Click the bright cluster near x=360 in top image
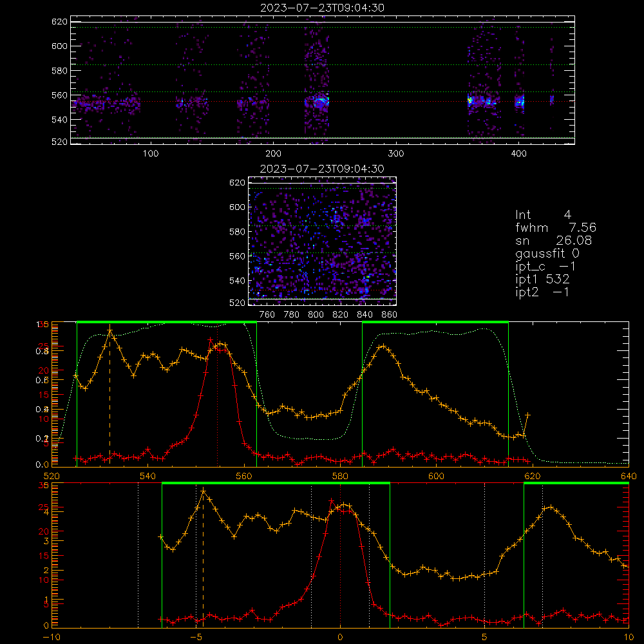644x644 pixels. point(471,100)
